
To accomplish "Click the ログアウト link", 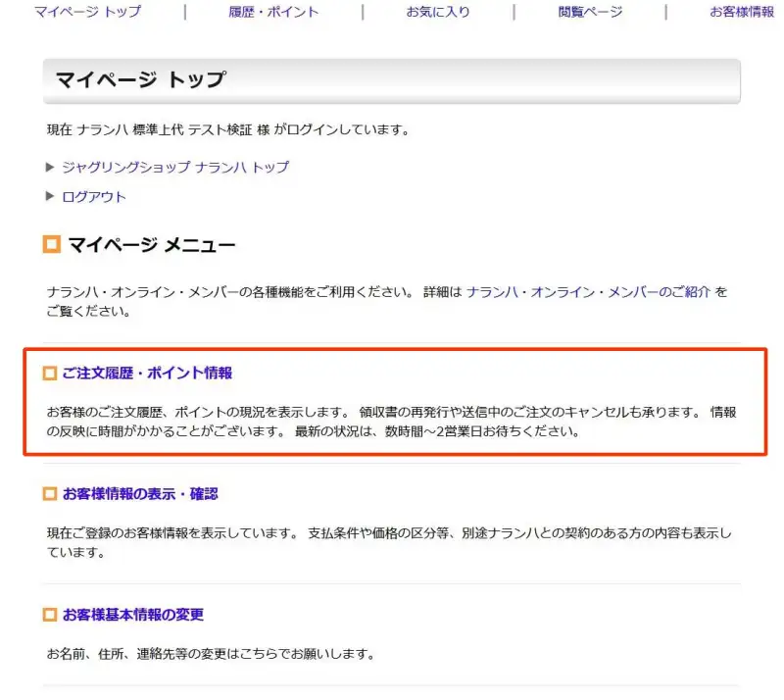I will pyautogui.click(x=94, y=197).
